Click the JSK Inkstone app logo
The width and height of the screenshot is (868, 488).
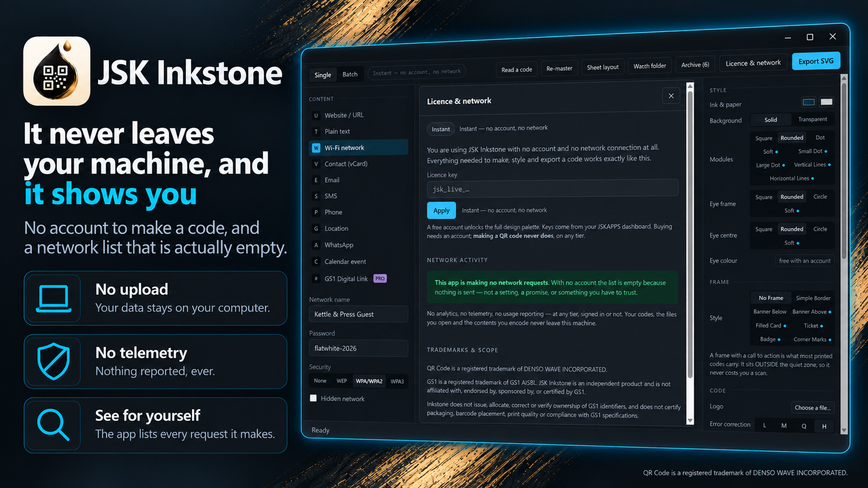click(57, 71)
